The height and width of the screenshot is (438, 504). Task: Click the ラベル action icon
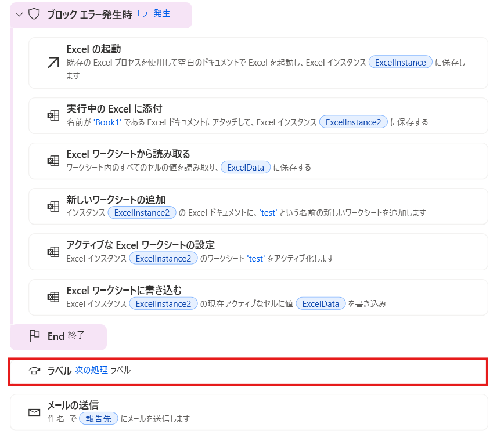34,371
